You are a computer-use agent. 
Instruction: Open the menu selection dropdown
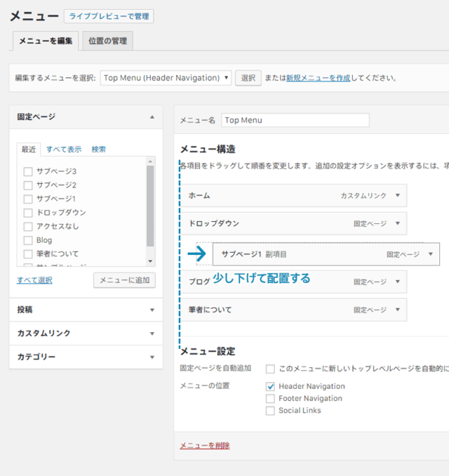(x=166, y=78)
